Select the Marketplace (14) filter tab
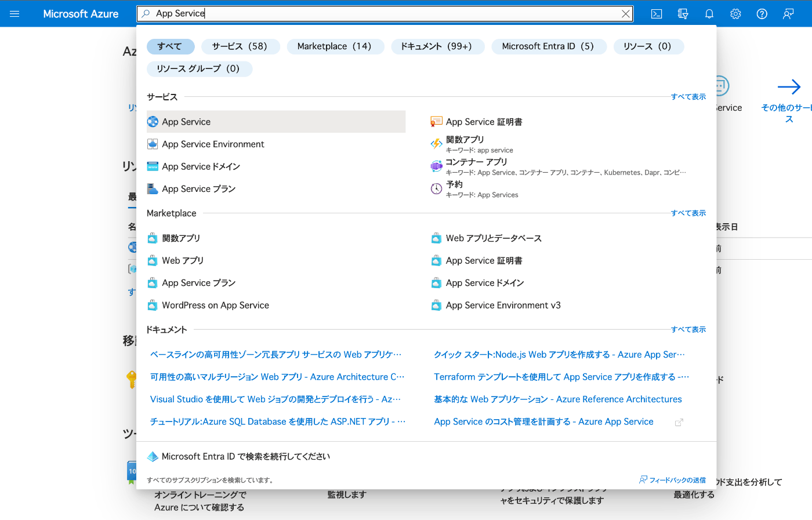The image size is (812, 520). 335,46
